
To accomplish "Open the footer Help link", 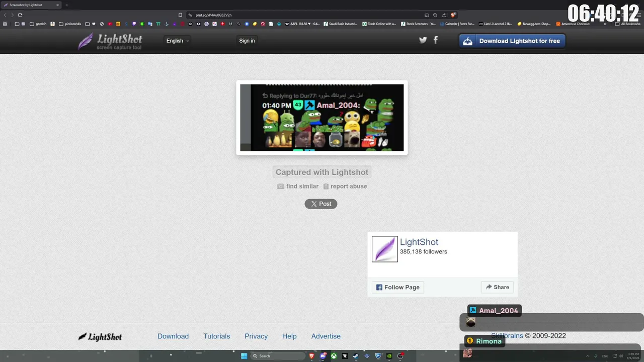I will pos(289,336).
